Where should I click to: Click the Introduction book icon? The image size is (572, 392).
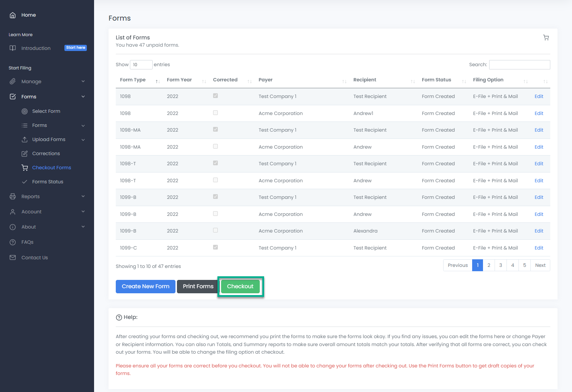click(x=13, y=48)
